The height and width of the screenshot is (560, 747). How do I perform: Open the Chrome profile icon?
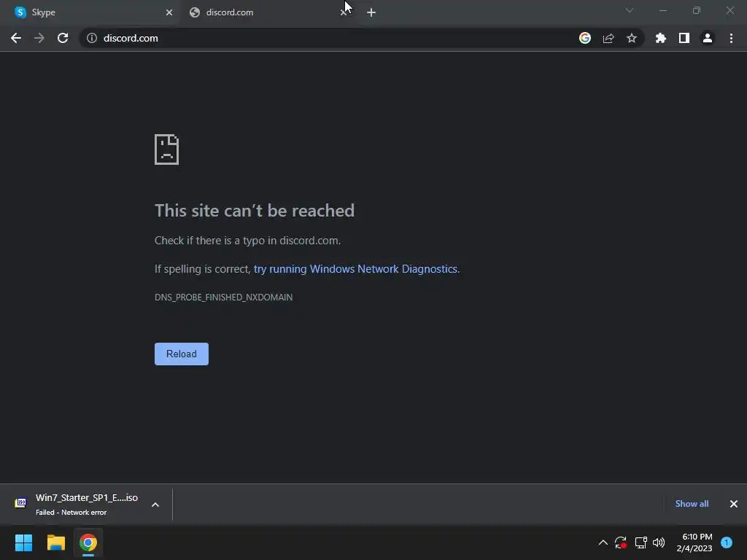coord(708,38)
